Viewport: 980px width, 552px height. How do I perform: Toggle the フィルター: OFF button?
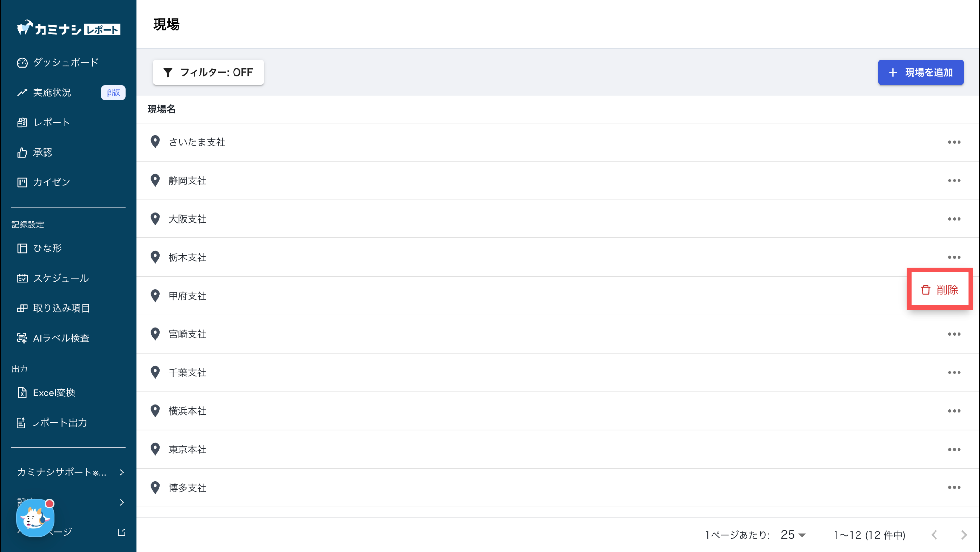(x=208, y=72)
